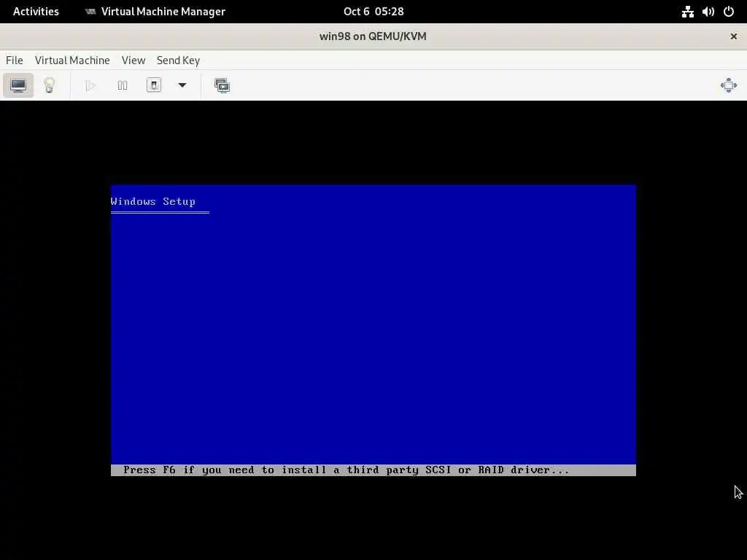Click the Press F6 status bar message
Viewport: 747px width, 560px height.
(x=347, y=470)
